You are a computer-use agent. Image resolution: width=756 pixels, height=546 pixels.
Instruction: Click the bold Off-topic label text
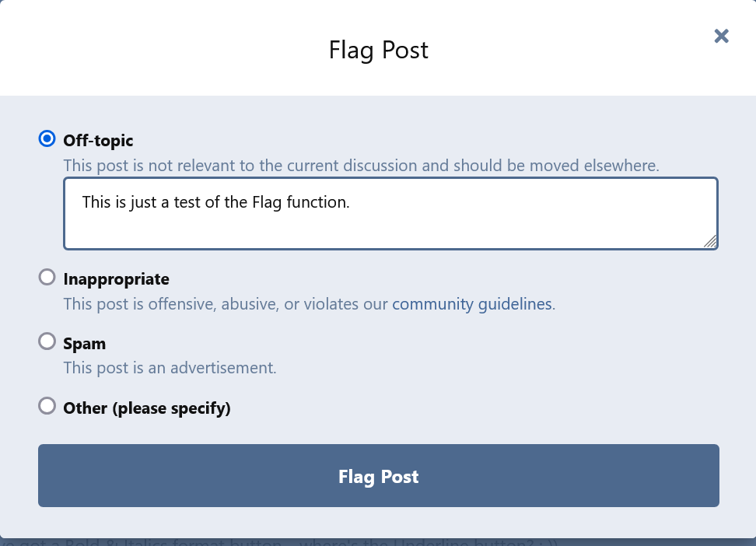(98, 140)
